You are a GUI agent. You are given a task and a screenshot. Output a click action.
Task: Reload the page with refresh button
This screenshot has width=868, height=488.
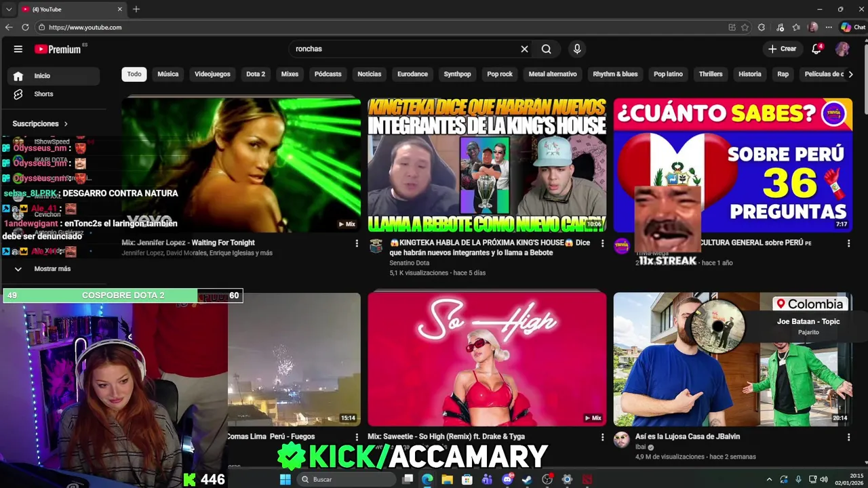tap(25, 27)
